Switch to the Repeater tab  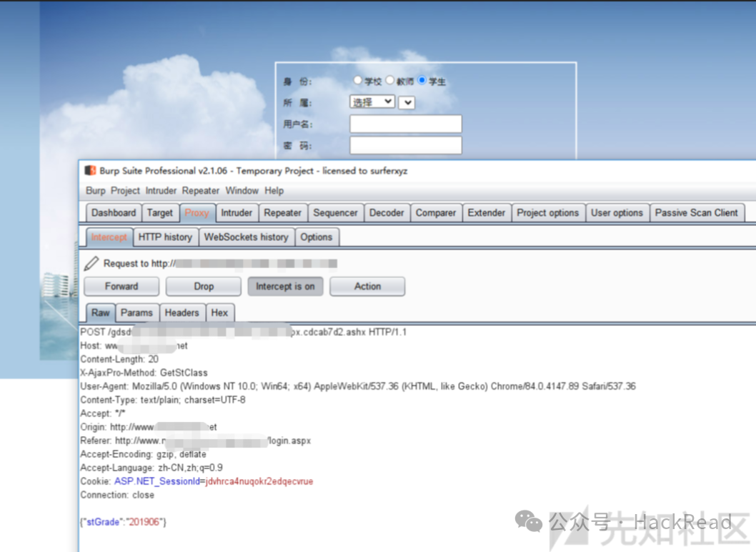coord(282,213)
